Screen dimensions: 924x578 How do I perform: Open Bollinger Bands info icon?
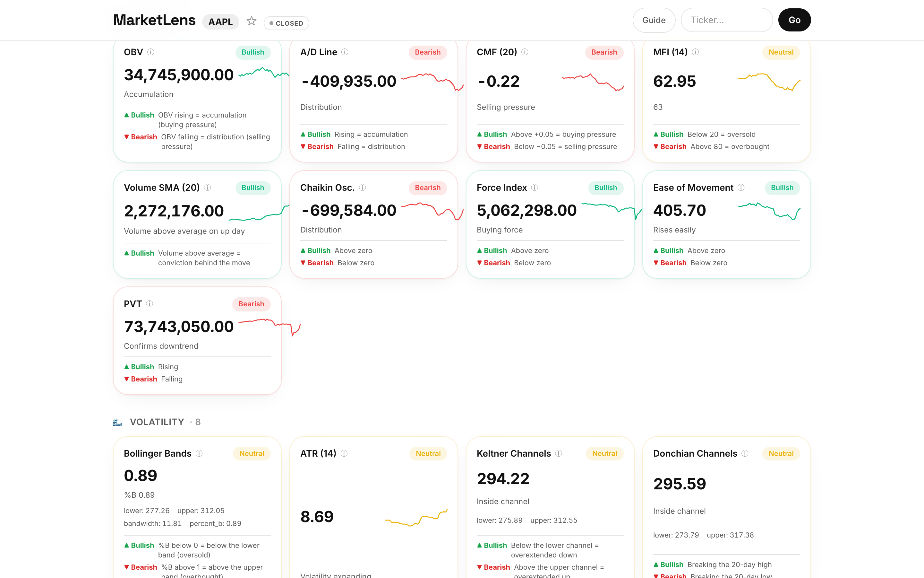pos(199,453)
